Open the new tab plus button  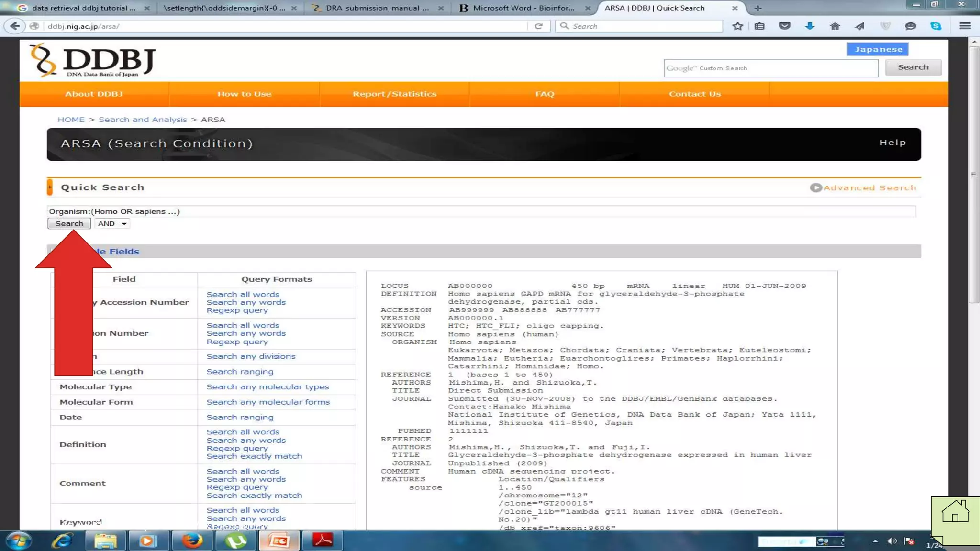point(758,8)
